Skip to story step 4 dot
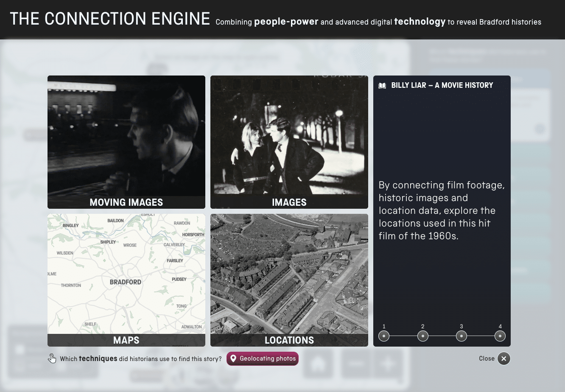565x392 pixels. [500, 336]
